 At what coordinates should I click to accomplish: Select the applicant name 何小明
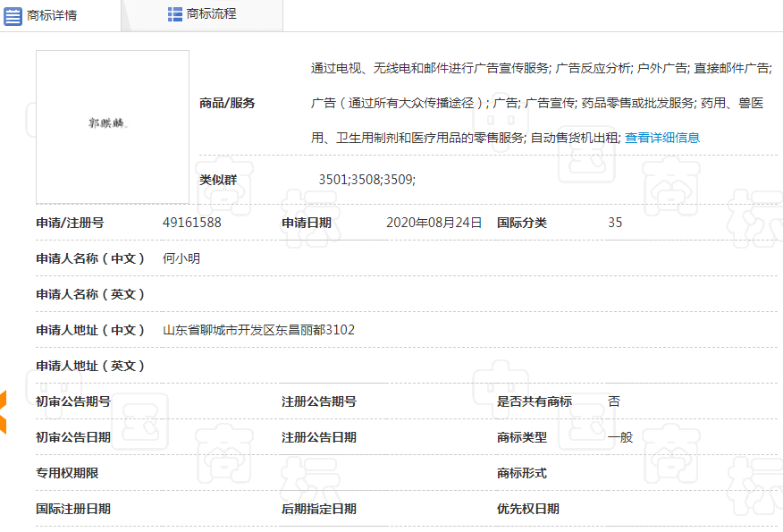181,258
